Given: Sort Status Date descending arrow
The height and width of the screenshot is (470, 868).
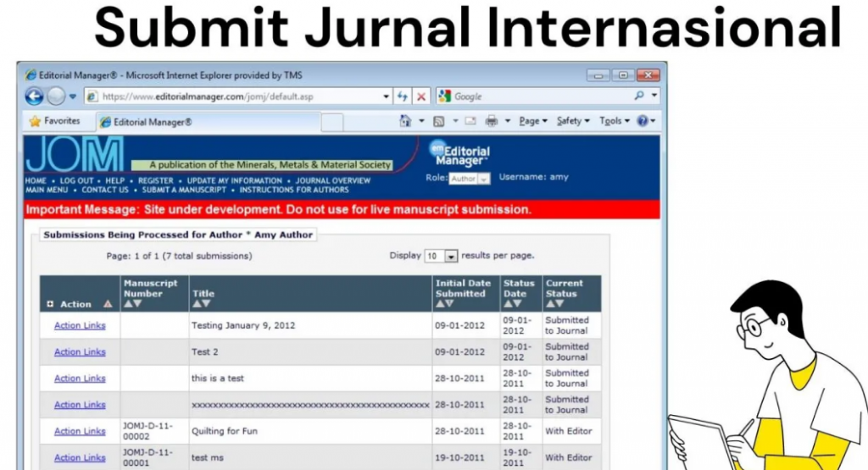Looking at the screenshot, I should [x=517, y=303].
